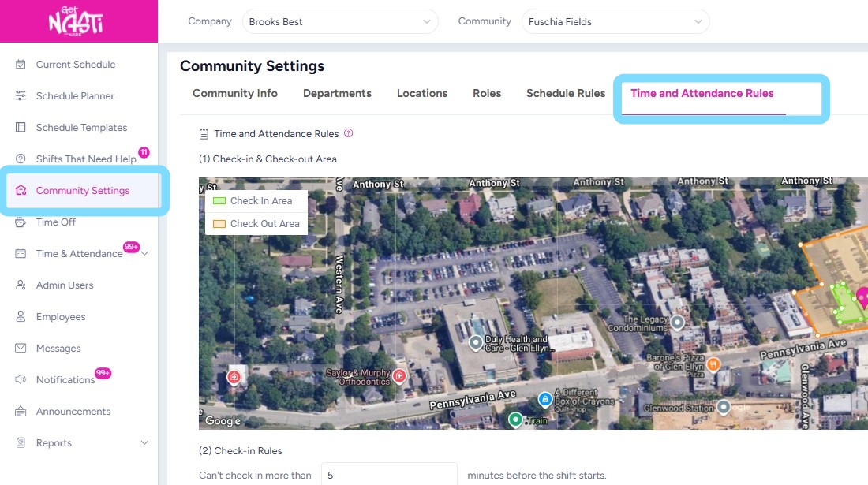Image resolution: width=868 pixels, height=485 pixels.
Task: Switch to the Roles tab
Action: click(x=487, y=94)
